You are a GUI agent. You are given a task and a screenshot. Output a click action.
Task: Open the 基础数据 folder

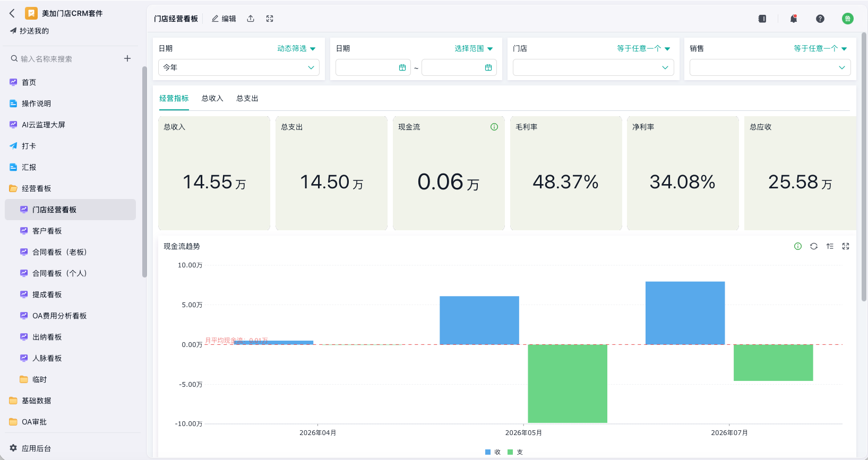click(x=70, y=401)
